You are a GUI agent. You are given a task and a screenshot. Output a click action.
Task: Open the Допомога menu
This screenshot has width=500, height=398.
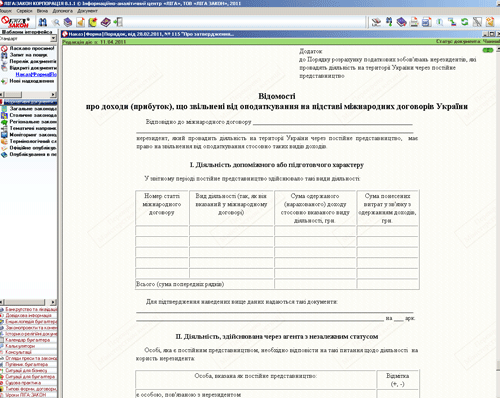click(62, 11)
